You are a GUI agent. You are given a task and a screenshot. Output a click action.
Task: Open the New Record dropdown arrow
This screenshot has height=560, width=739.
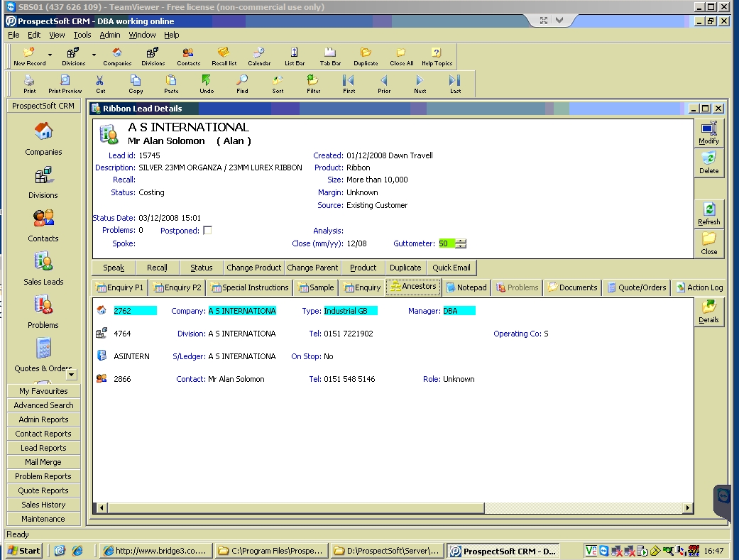[x=50, y=55]
